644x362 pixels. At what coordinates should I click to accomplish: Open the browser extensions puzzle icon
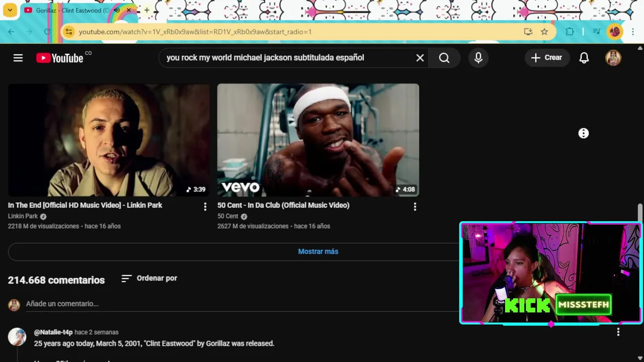click(x=570, y=32)
